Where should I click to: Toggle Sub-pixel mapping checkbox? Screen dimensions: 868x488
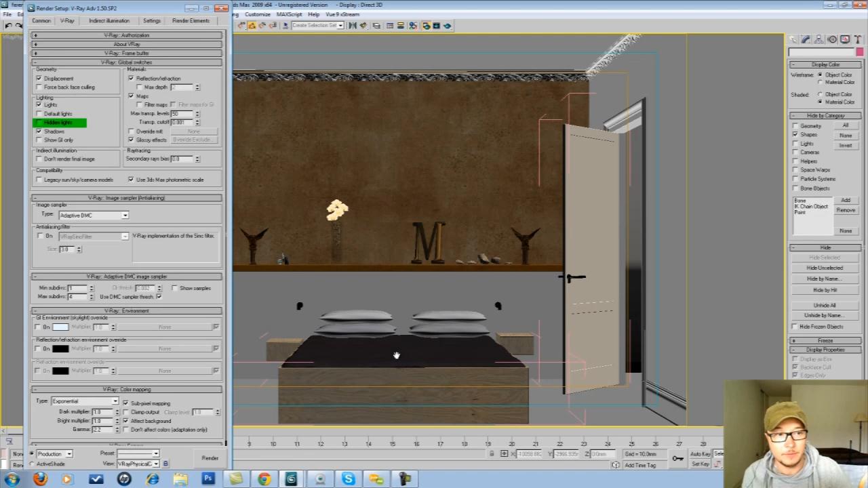(x=126, y=403)
